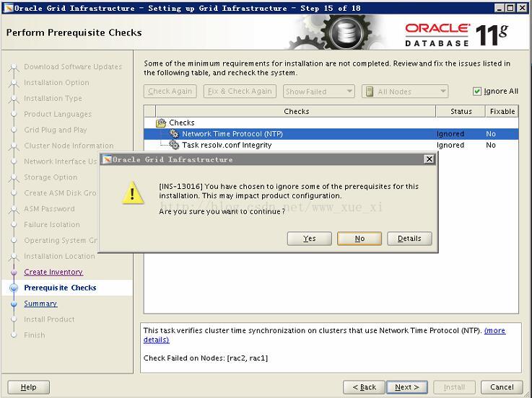
Task: Click the Failure Isolation step
Action: point(51,224)
